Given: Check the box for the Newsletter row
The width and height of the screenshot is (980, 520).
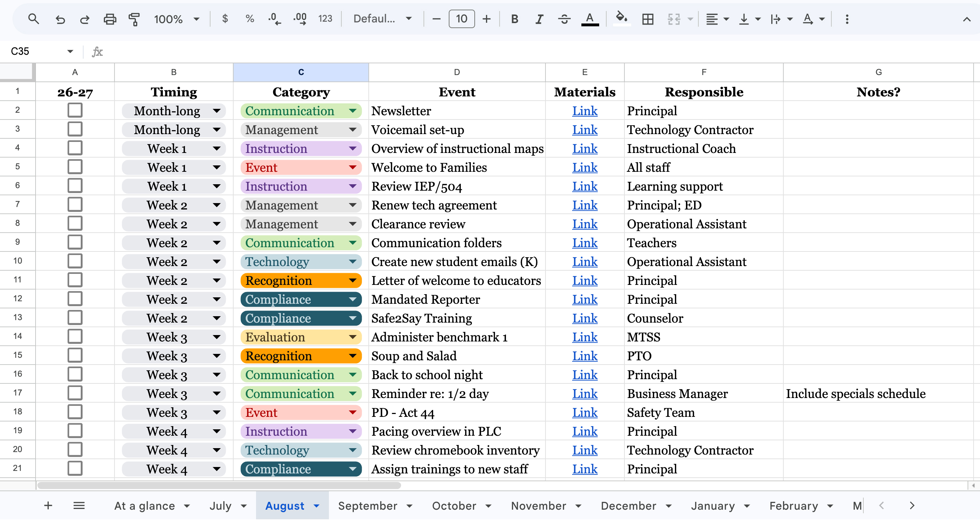Looking at the screenshot, I should [75, 110].
